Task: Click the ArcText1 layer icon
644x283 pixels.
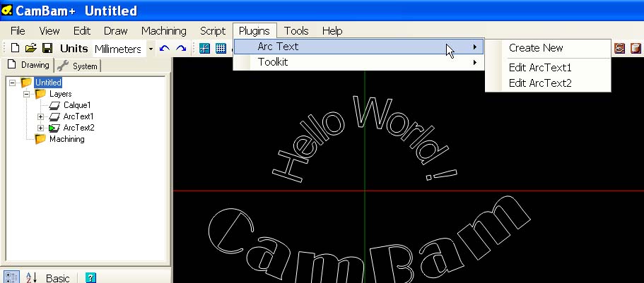Action: [54, 116]
